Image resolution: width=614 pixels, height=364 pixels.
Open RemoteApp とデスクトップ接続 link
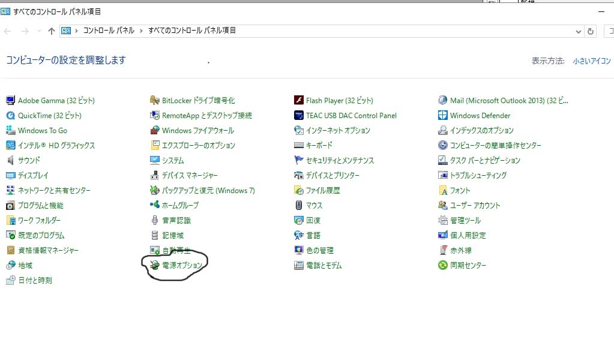206,116
